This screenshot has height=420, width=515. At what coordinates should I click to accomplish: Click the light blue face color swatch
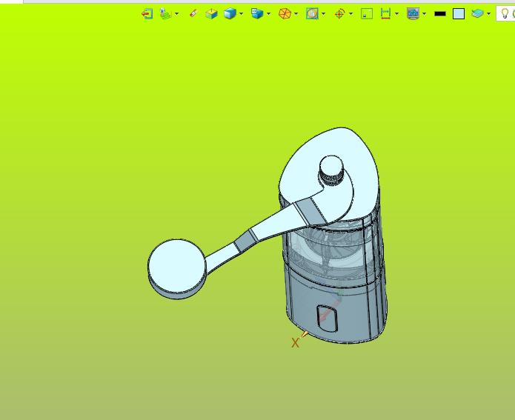459,14
